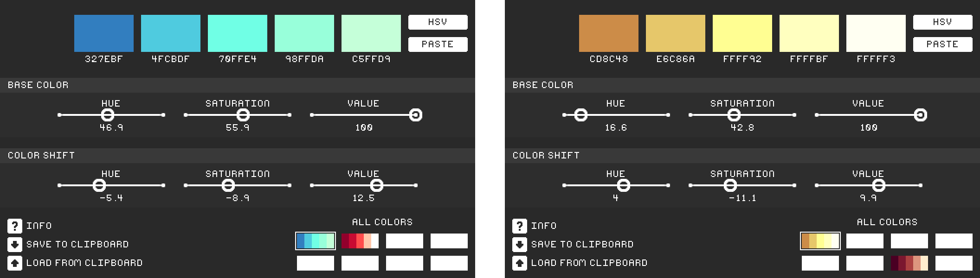Viewport: 980px width, 278px height.
Task: Select the maroon-to-cream palette thumbnail in right panel
Action: [909, 263]
